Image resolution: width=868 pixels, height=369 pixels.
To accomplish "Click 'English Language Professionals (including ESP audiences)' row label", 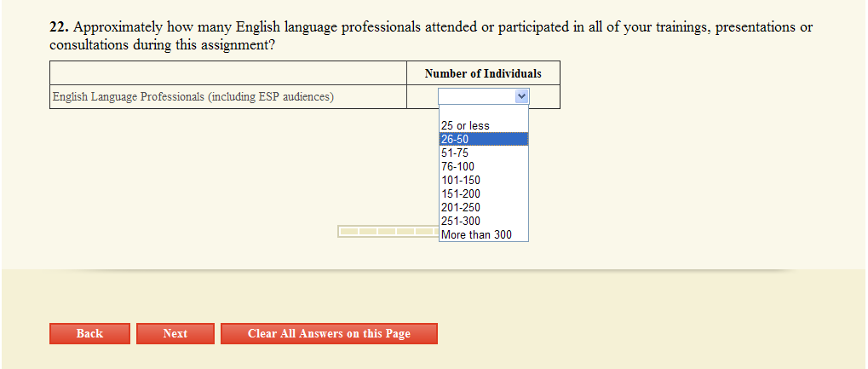I will [x=193, y=97].
